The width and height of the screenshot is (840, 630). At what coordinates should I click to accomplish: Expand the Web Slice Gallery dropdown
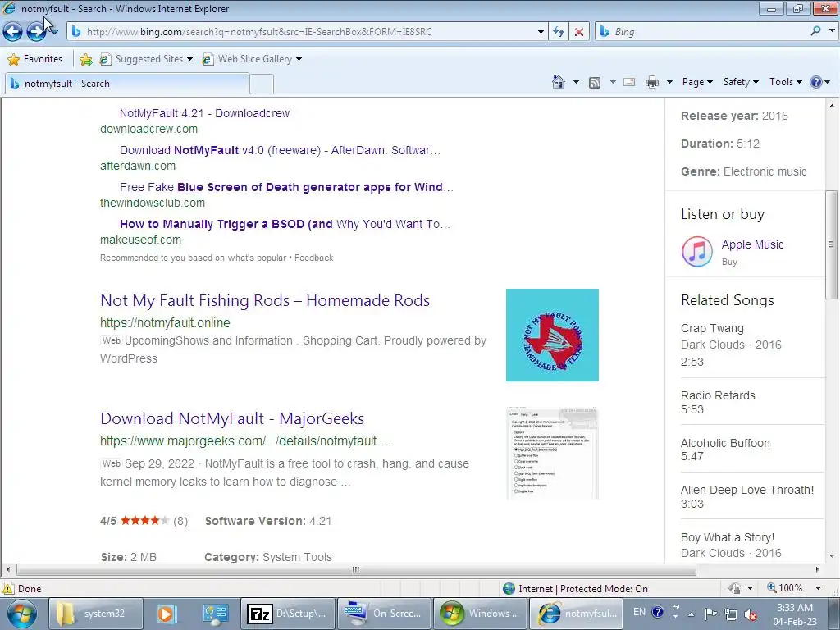coord(299,59)
